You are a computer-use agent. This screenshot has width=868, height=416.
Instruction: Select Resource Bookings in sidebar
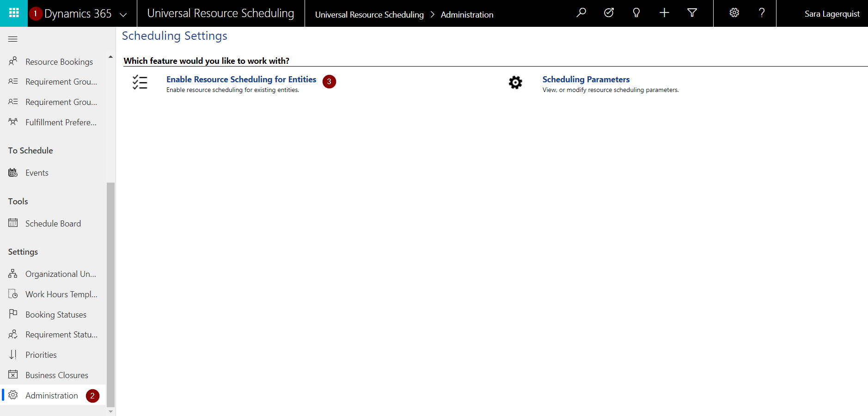[59, 62]
